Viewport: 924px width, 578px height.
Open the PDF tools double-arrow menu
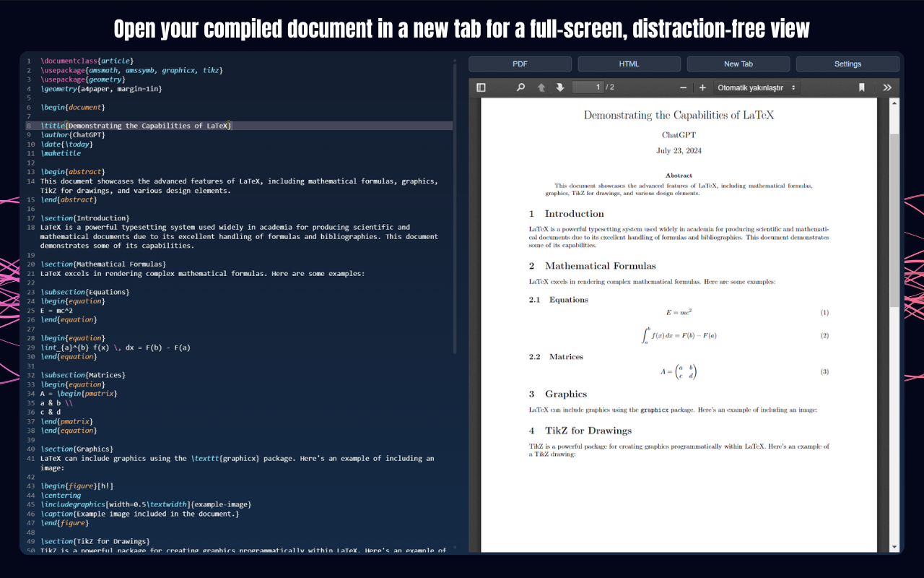coord(887,87)
